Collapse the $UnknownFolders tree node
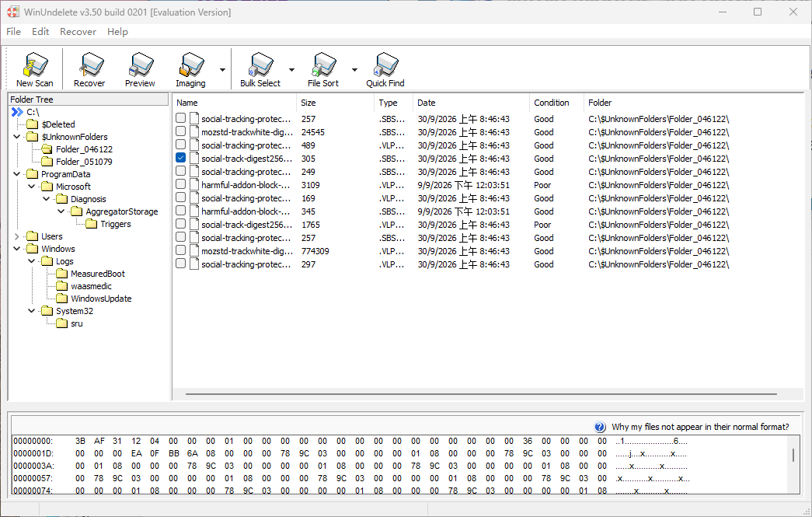The image size is (812, 517). click(17, 137)
